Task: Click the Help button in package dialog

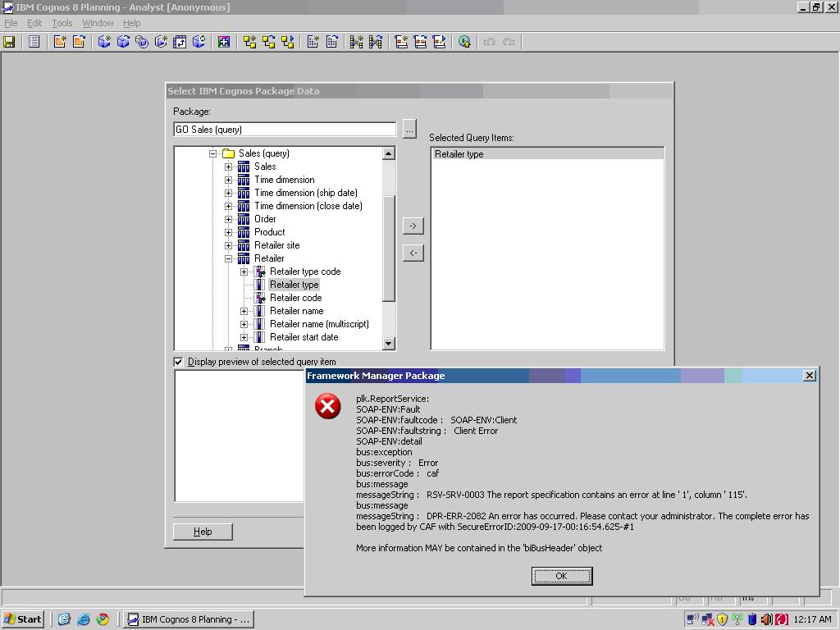Action: [203, 532]
